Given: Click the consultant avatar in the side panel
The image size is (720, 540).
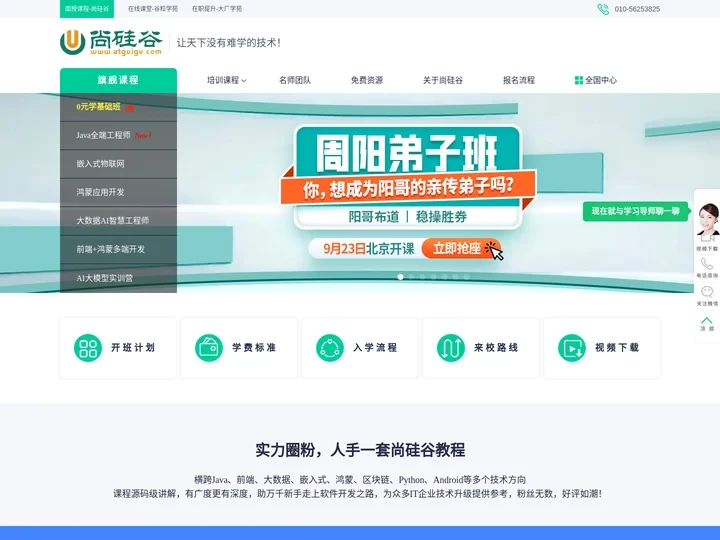Looking at the screenshot, I should click(708, 220).
